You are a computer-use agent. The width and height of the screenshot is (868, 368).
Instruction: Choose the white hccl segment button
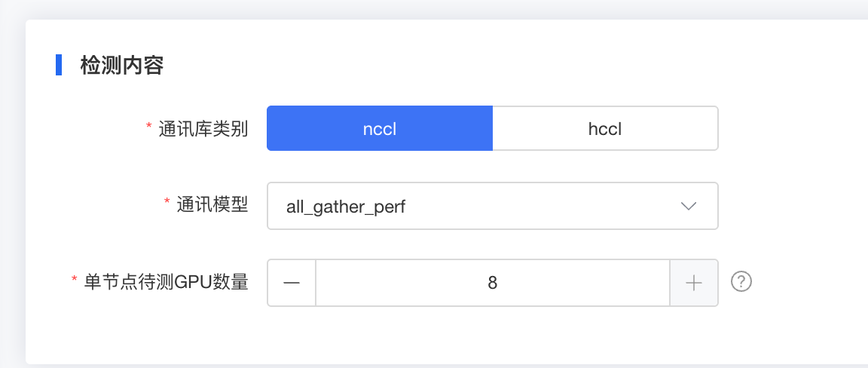[x=605, y=129]
